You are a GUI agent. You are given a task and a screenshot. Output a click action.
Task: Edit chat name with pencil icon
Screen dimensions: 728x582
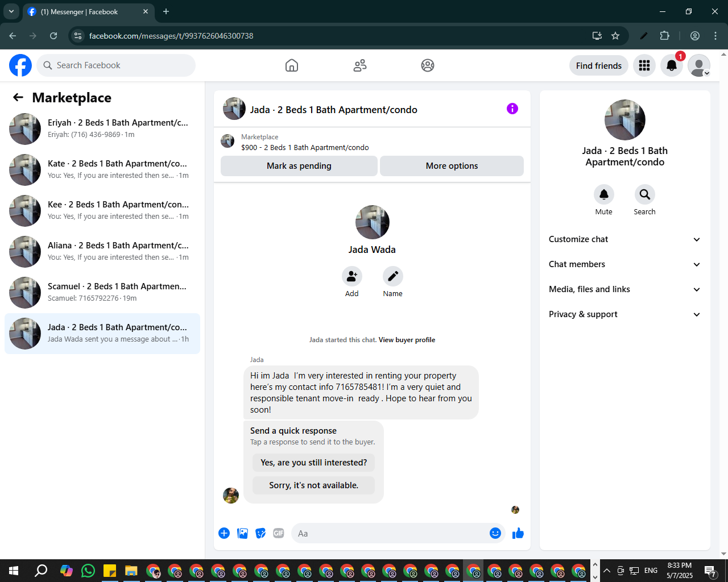(393, 276)
